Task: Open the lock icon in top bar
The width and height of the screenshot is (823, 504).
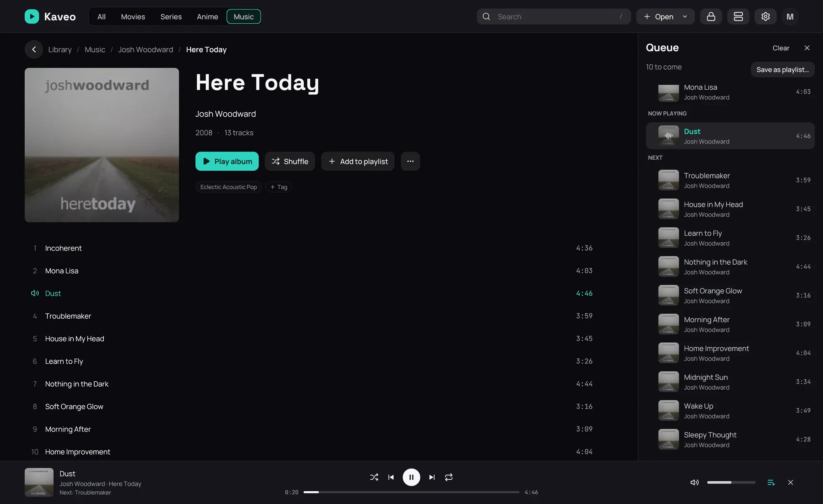Action: click(x=711, y=16)
